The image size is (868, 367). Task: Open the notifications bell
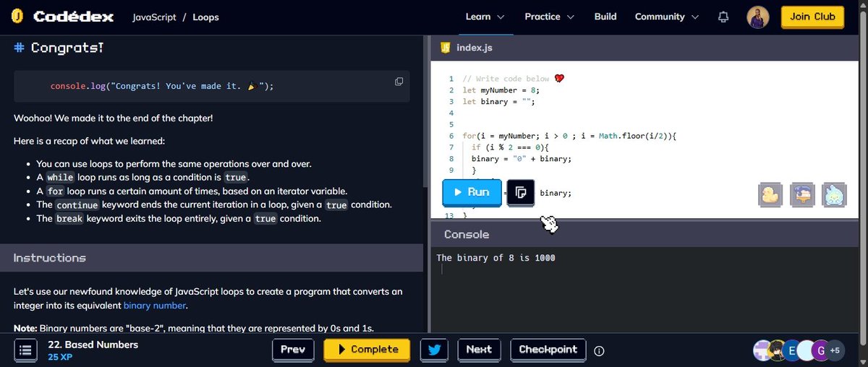tap(723, 17)
